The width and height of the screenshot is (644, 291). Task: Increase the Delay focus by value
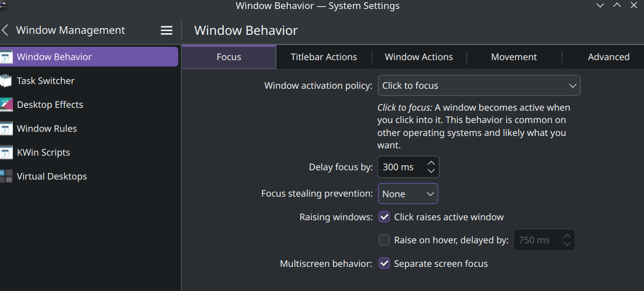point(431,163)
